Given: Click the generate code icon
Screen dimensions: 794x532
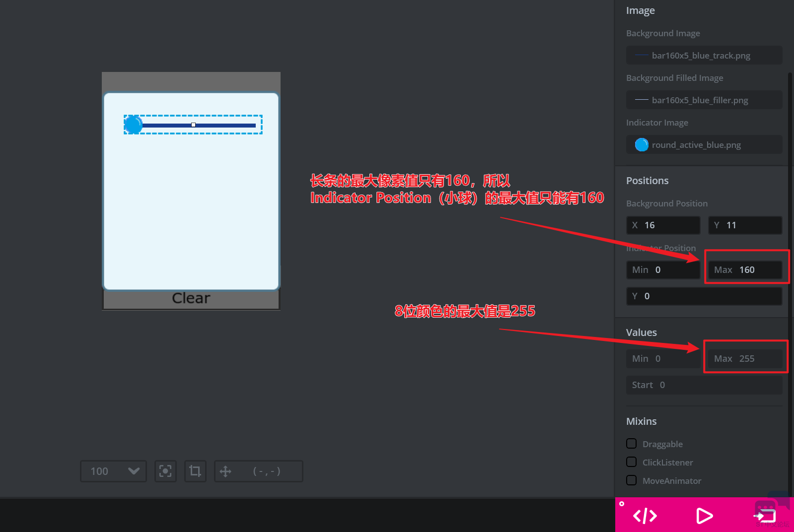Looking at the screenshot, I should click(645, 516).
